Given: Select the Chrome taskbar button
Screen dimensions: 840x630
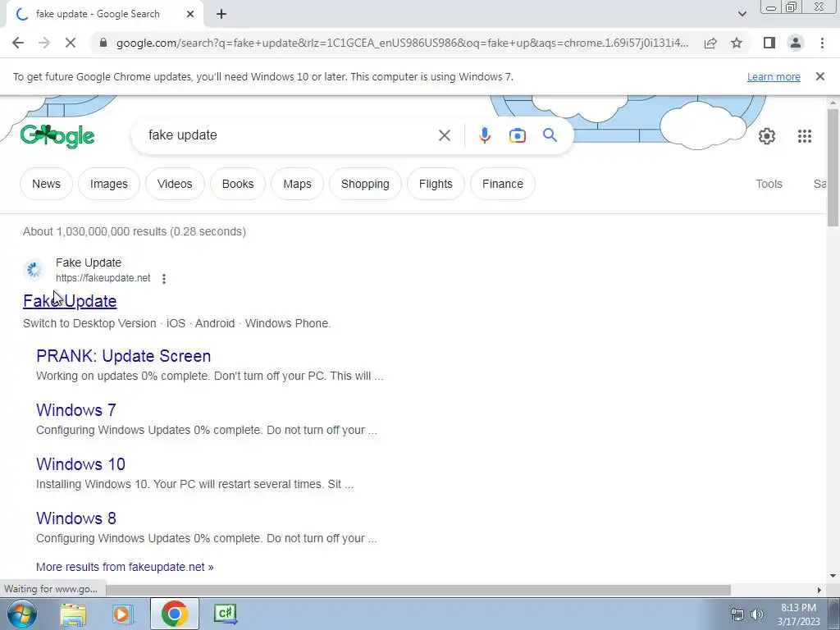Looking at the screenshot, I should point(174,614).
